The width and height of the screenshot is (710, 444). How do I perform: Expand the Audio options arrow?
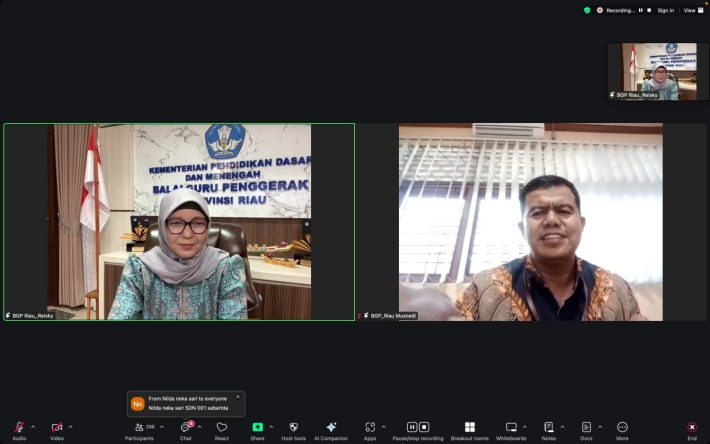(33, 427)
